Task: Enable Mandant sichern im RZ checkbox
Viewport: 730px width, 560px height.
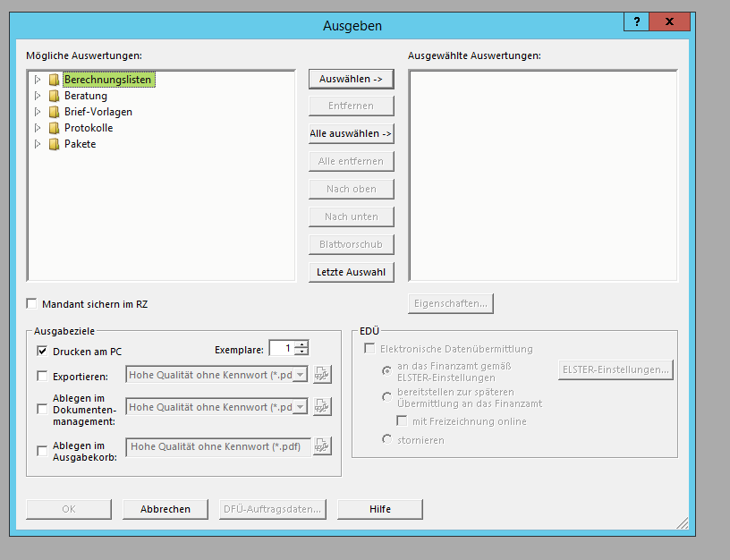Action: click(x=31, y=304)
